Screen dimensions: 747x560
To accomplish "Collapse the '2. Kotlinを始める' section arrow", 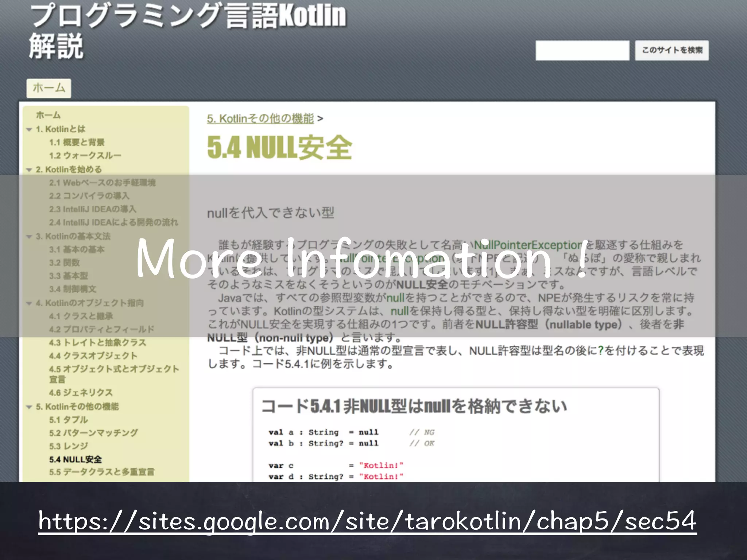I will pos(29,170).
